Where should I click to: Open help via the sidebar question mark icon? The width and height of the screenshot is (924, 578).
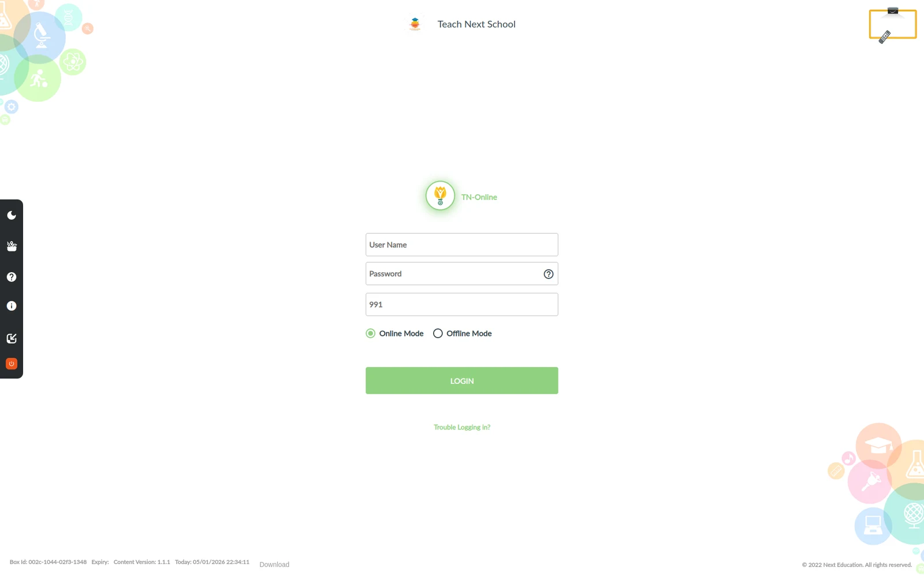coord(12,277)
